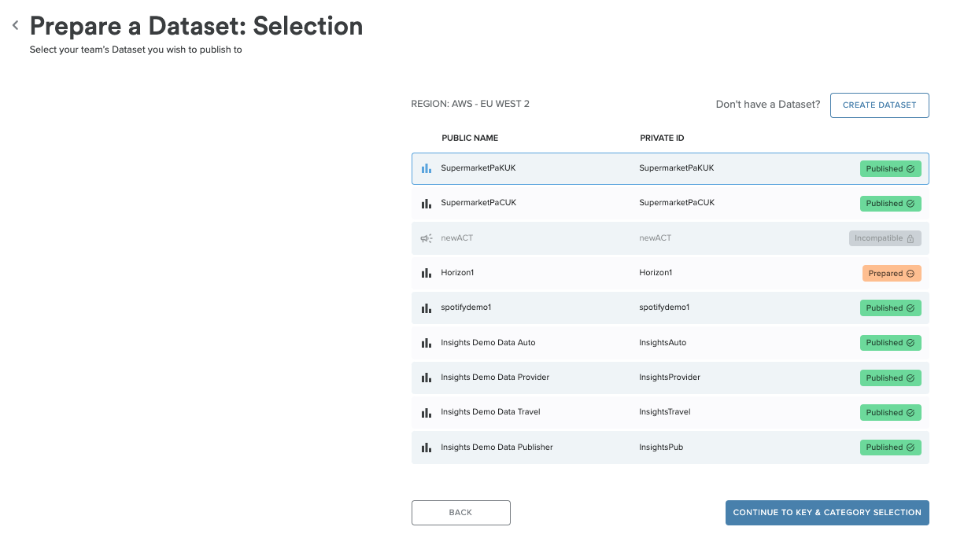Screen dimensions: 953x560
Task: Click the BACK button
Action: (460, 512)
